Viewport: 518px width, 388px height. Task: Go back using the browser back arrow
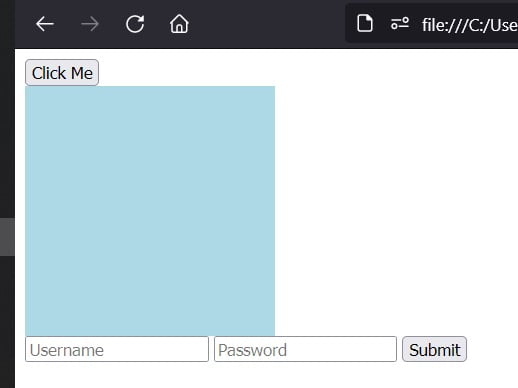(45, 24)
